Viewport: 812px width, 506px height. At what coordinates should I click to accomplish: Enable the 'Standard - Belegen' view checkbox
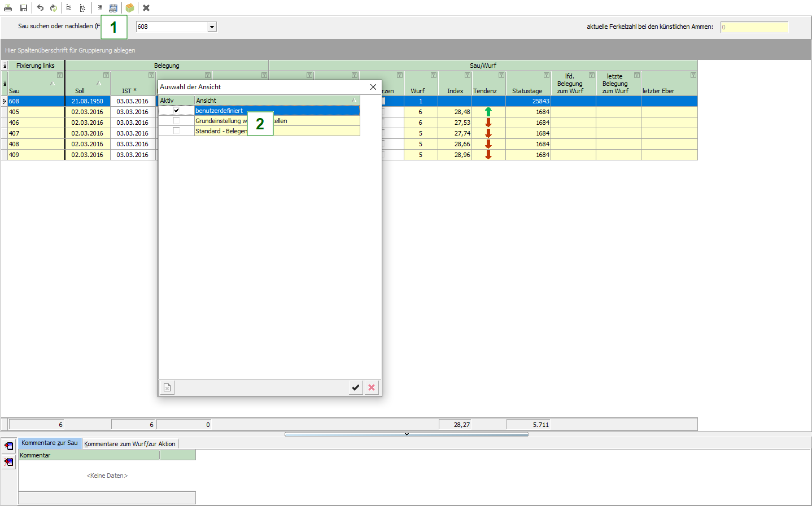[176, 131]
